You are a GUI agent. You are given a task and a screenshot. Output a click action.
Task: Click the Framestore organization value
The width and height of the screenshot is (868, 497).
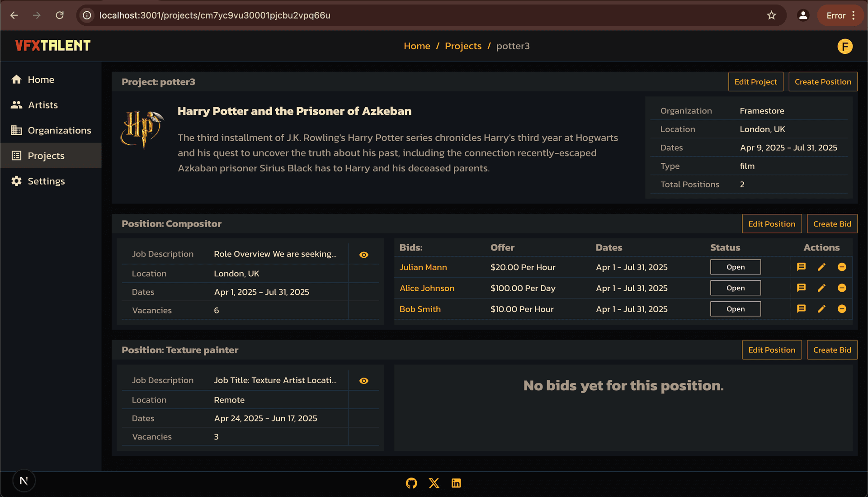pyautogui.click(x=762, y=111)
